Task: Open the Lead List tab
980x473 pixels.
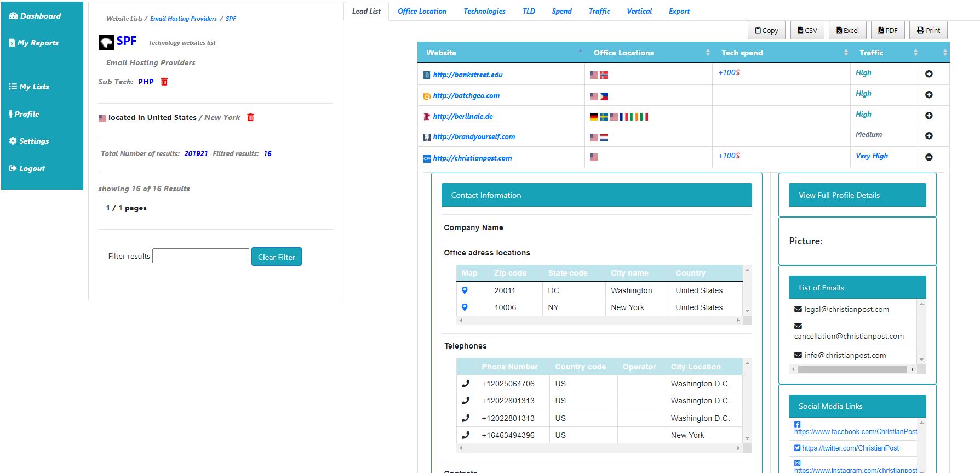Action: [x=366, y=11]
